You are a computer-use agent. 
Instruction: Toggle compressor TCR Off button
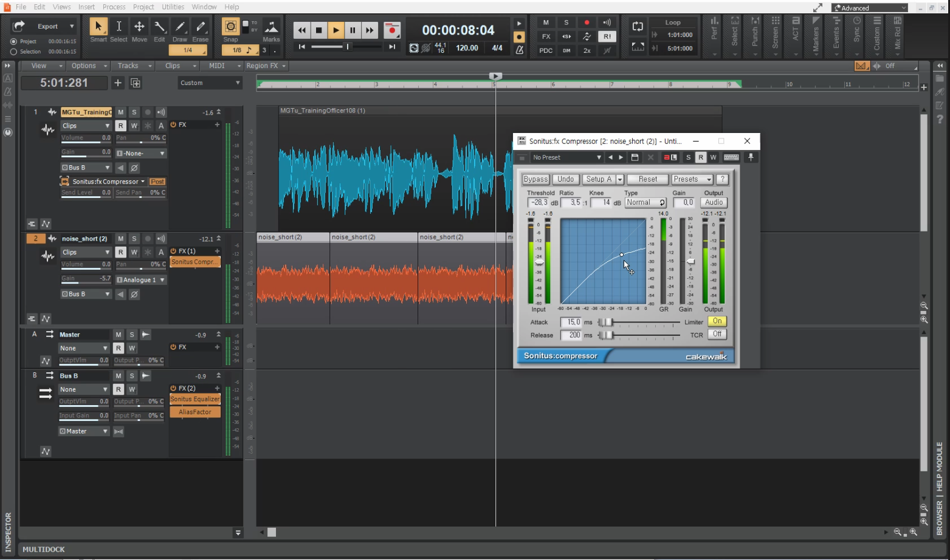(x=717, y=334)
